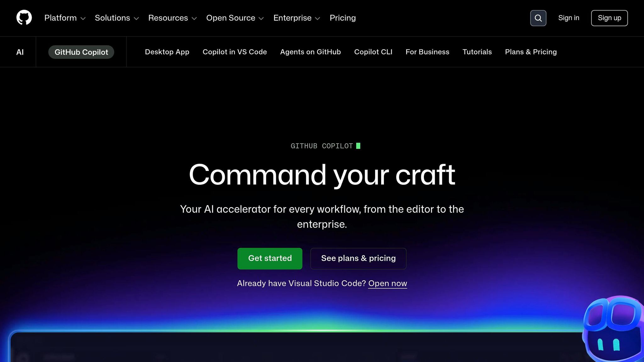
Task: Open the Open Source menu label
Action: click(x=230, y=18)
